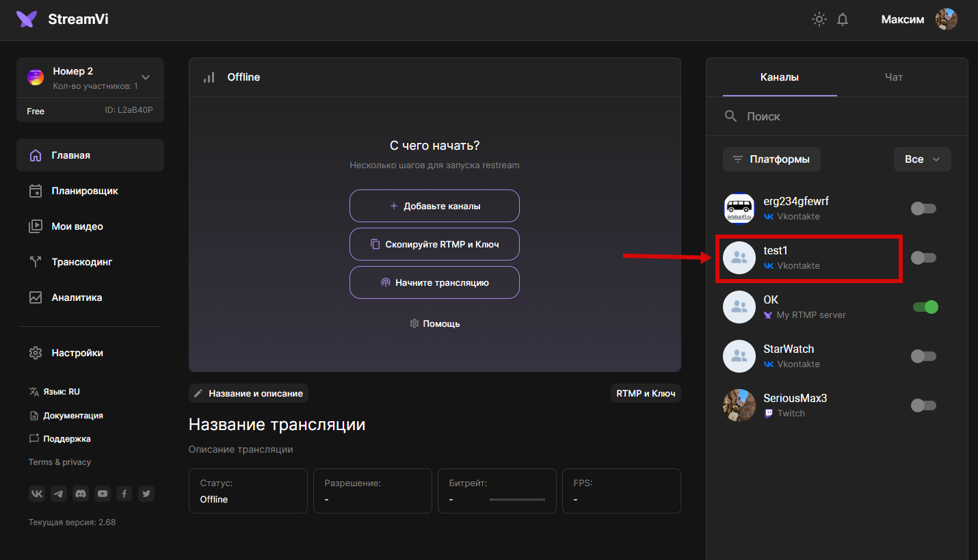Image resolution: width=978 pixels, height=560 pixels.
Task: Click the Статус Offline card
Action: pyautogui.click(x=248, y=491)
